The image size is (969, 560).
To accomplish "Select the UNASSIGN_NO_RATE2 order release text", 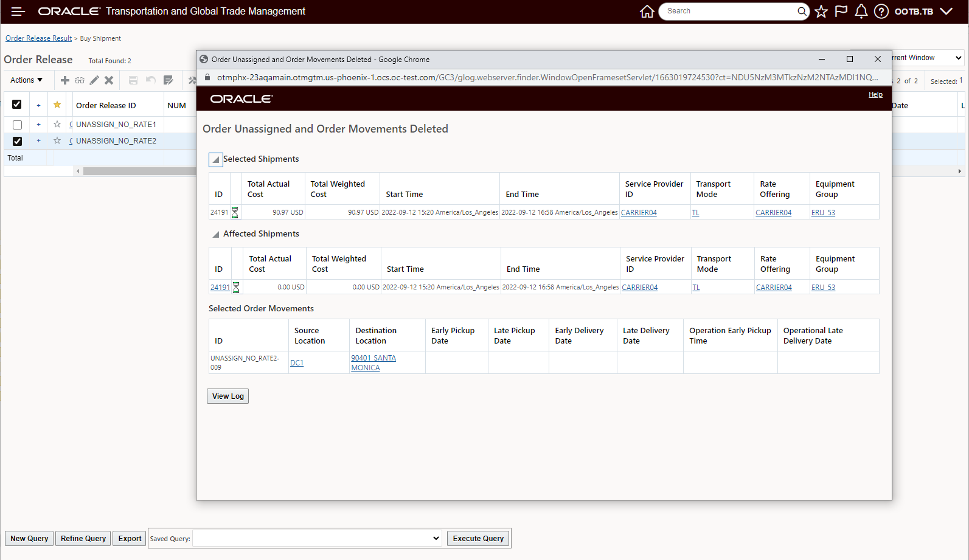I will pyautogui.click(x=116, y=141).
